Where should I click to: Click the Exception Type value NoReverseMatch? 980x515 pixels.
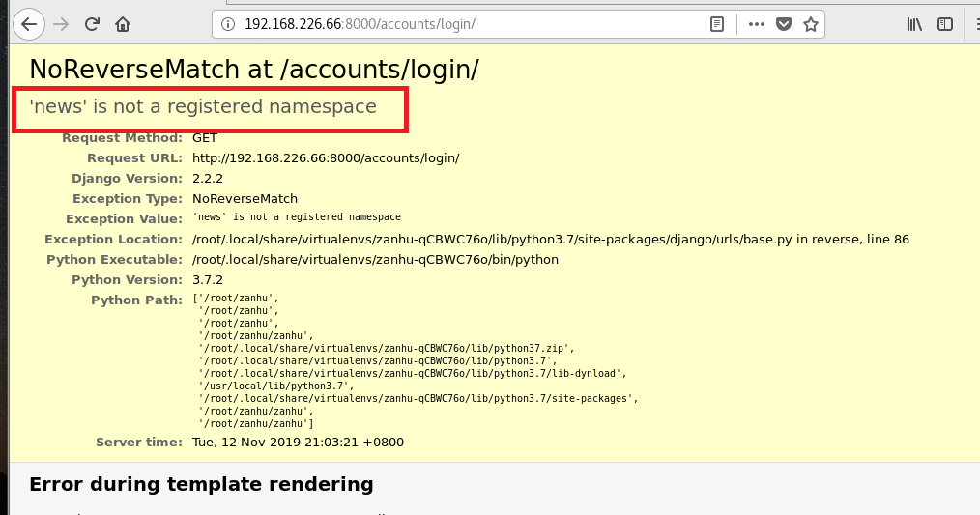tap(245, 199)
